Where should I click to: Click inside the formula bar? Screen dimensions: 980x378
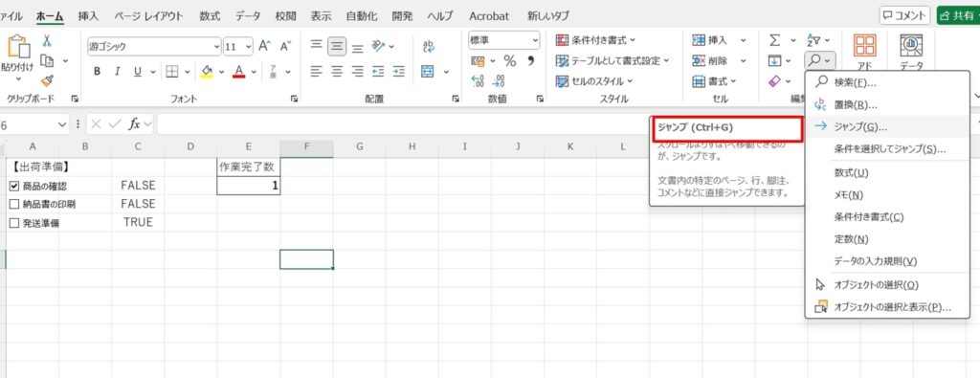pyautogui.click(x=403, y=124)
